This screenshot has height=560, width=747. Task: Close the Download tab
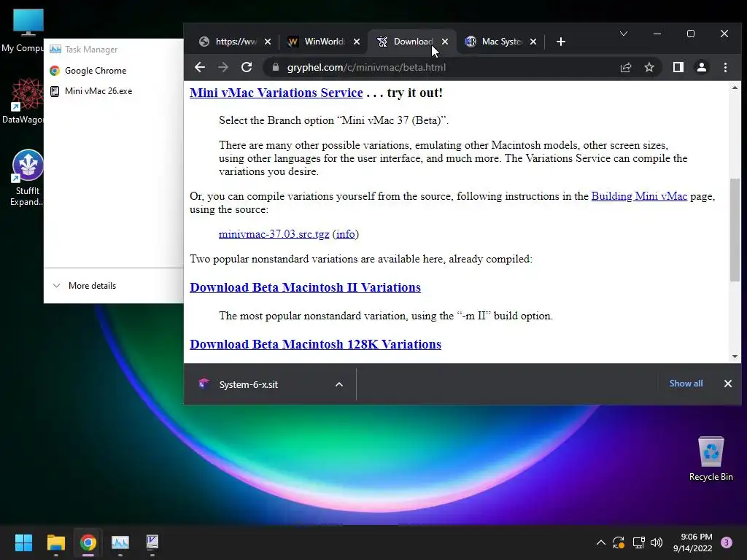pos(445,42)
